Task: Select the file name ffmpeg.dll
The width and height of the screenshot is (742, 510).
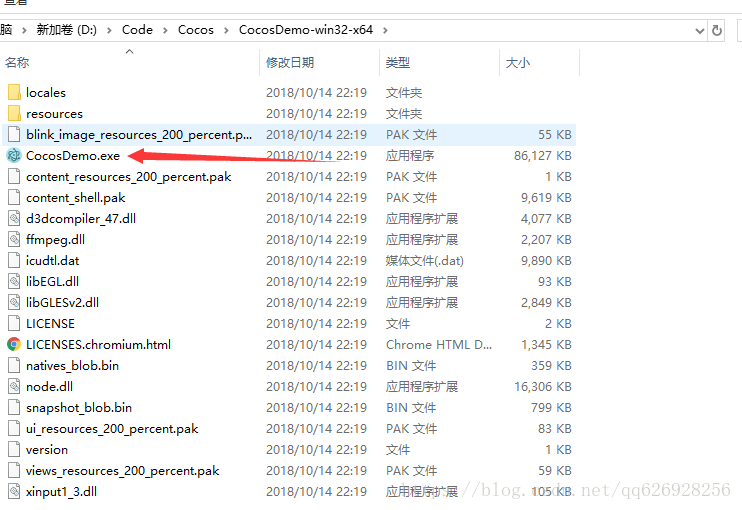Action: (55, 239)
